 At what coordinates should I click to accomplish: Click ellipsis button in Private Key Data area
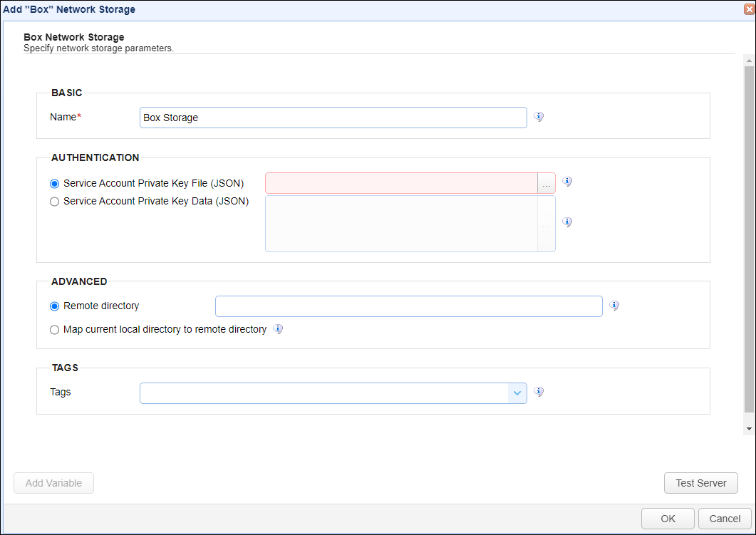coord(547,224)
